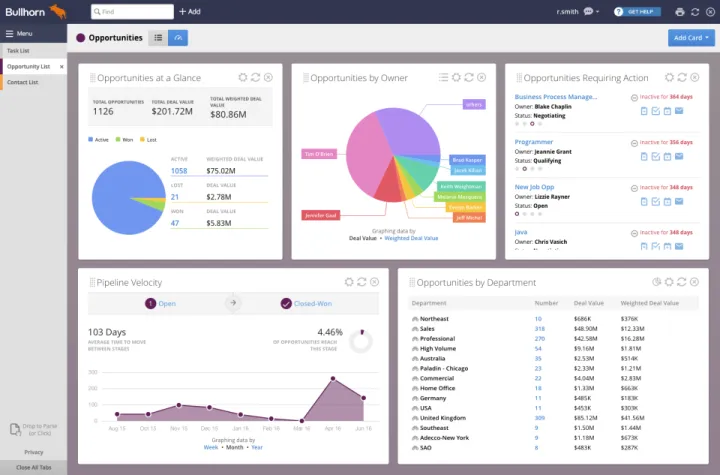
Task: Close the Opportunities Requiring Action card
Action: click(x=695, y=77)
